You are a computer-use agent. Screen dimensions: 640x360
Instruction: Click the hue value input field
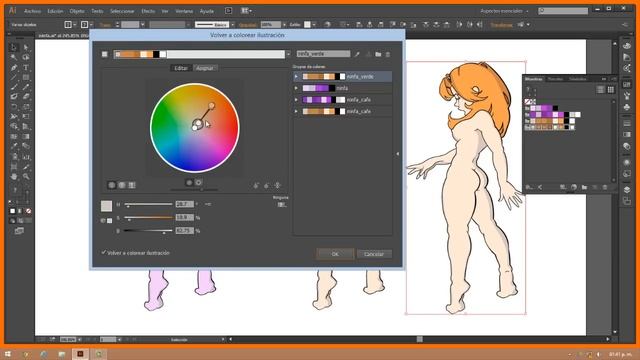tap(184, 204)
